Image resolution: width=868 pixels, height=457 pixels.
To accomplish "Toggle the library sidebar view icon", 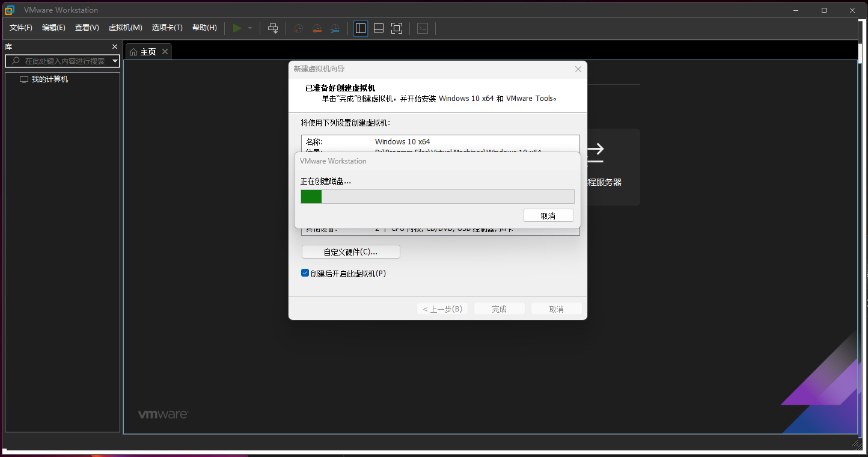I will (361, 28).
